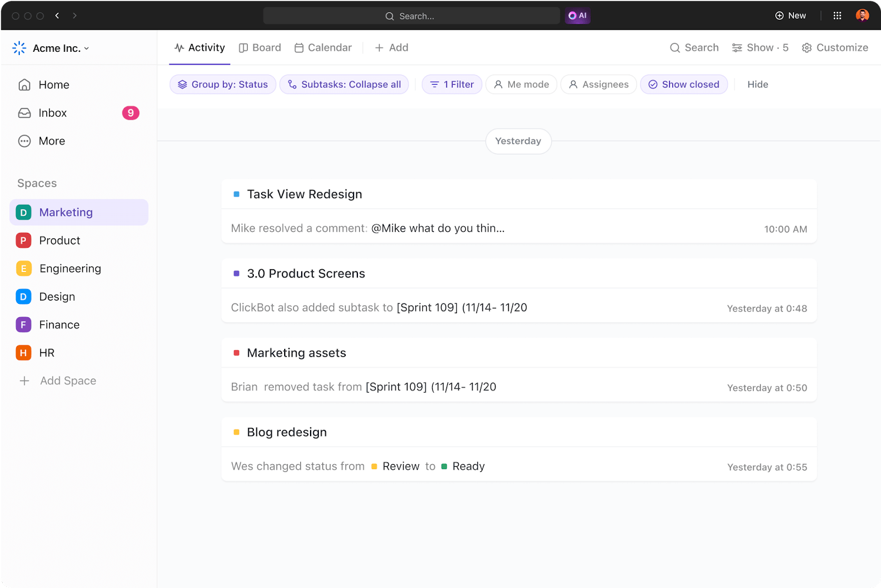Viewport: 881px width, 588px height.
Task: Click the New button
Action: pos(791,15)
